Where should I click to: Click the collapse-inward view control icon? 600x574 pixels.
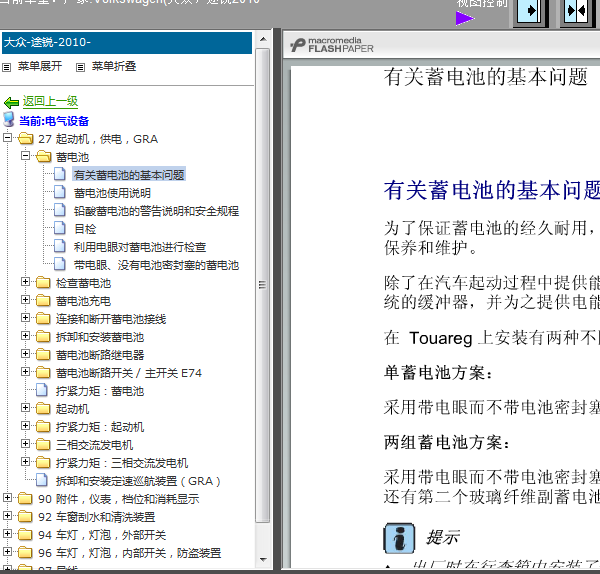coord(578,11)
